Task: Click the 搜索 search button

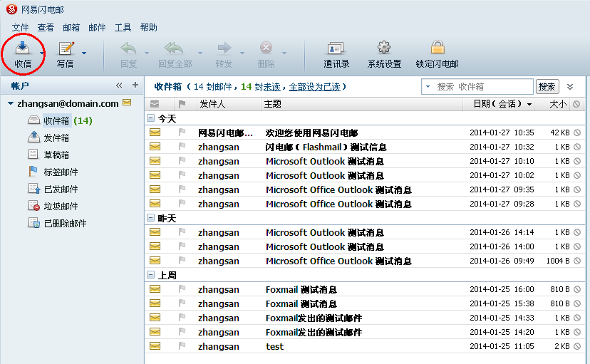Action: click(x=547, y=87)
